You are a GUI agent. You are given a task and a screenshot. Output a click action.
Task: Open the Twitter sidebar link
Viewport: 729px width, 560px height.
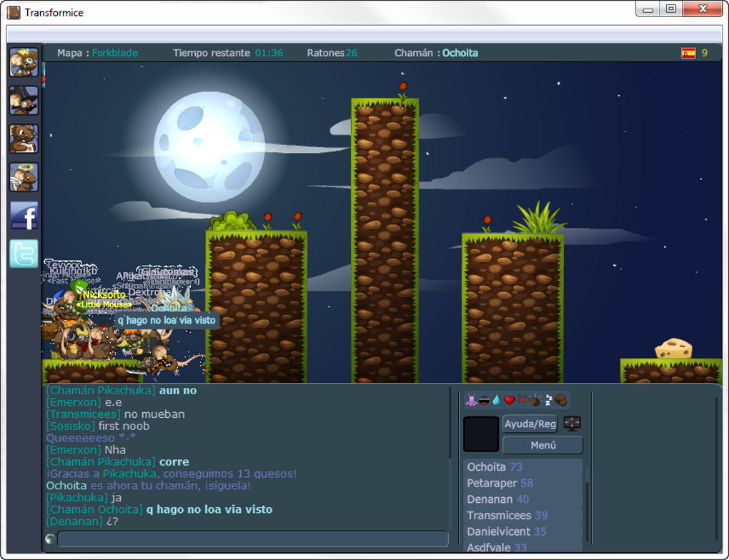[x=24, y=254]
